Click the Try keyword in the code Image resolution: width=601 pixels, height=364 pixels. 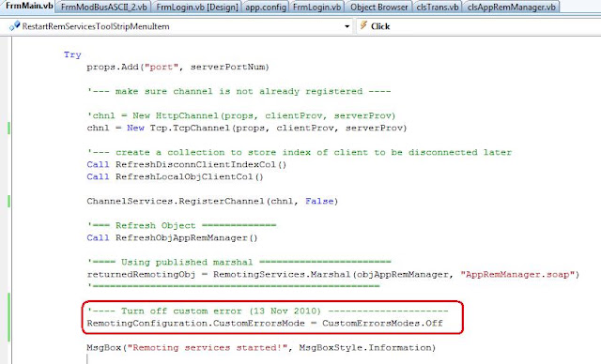pyautogui.click(x=72, y=54)
